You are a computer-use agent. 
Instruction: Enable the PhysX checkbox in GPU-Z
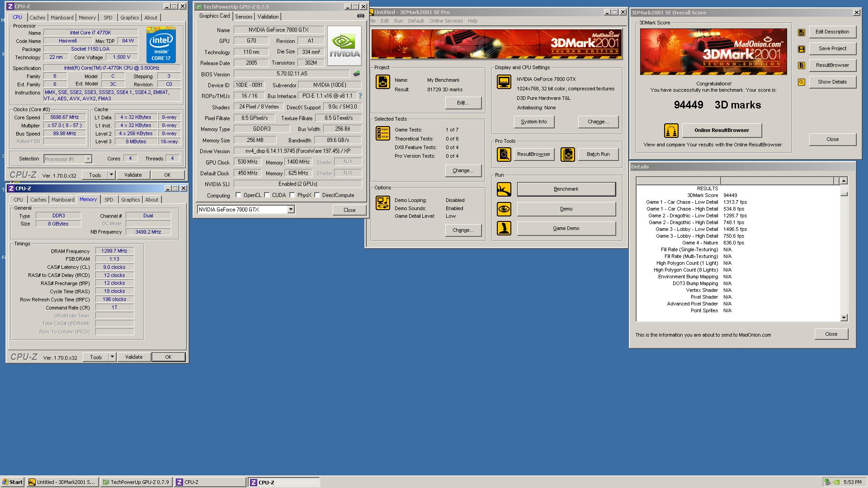pos(292,195)
